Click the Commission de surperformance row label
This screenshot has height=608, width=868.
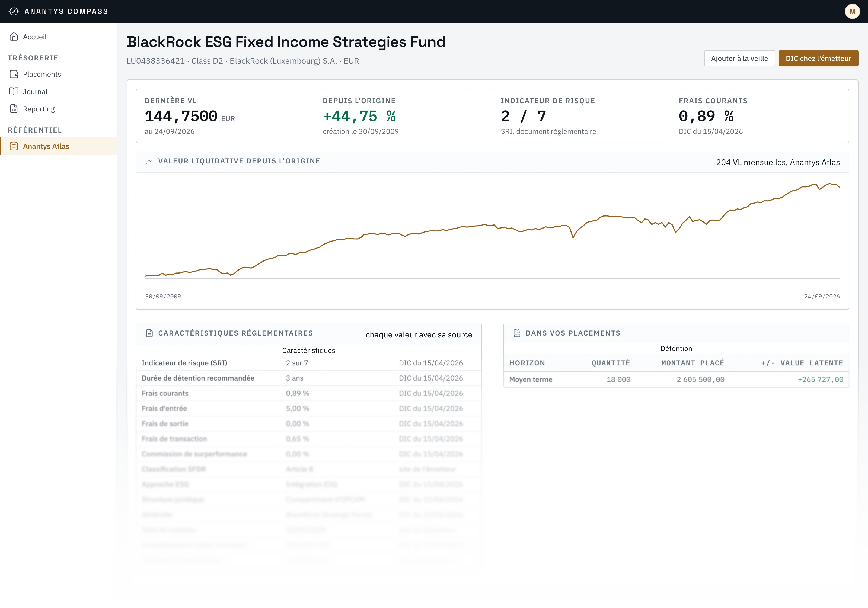pyautogui.click(x=194, y=454)
